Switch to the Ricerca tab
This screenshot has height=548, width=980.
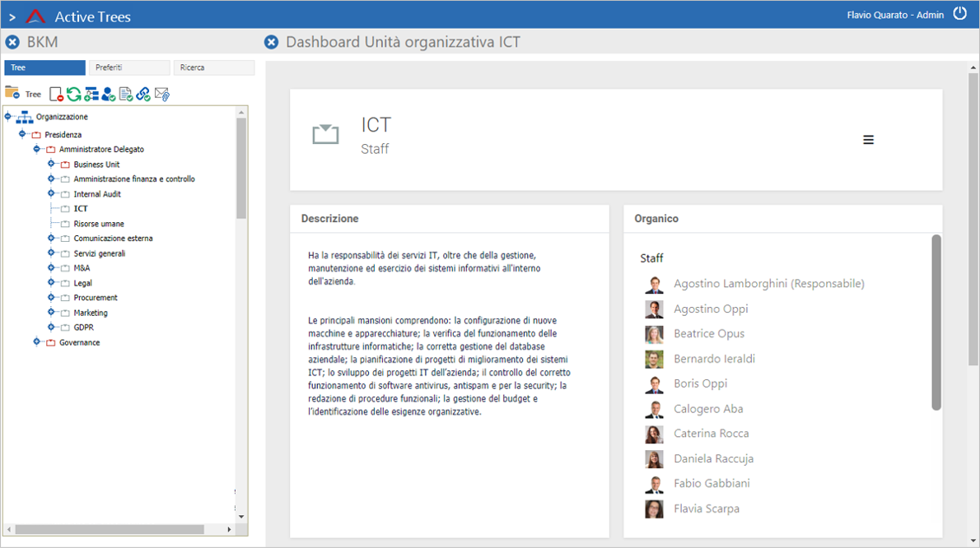(x=214, y=67)
